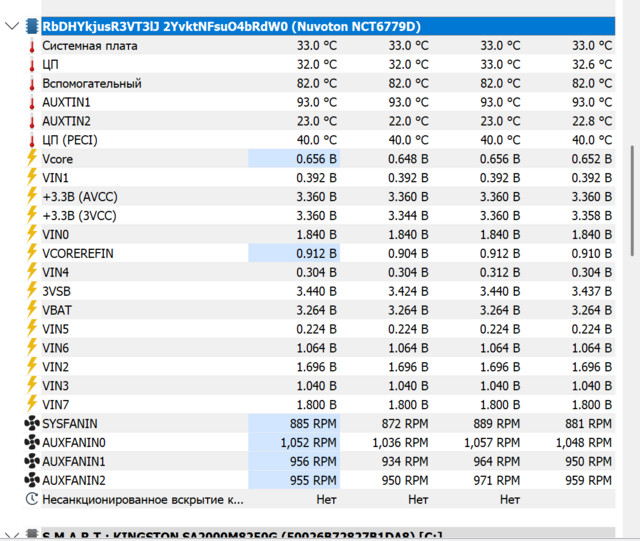Viewport: 640px width, 541px height.
Task: Click thermometer icon beside Системная плата
Action: (x=31, y=46)
